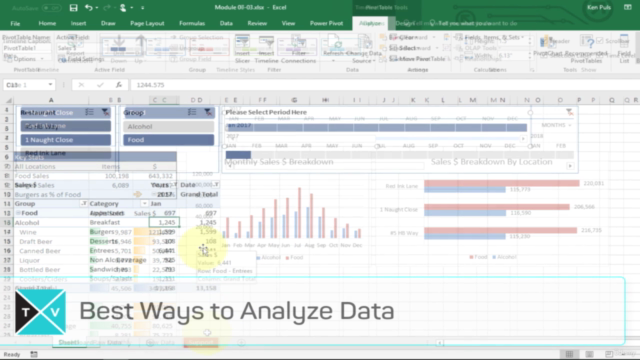Open the Group field filter dropdown

tap(84, 203)
